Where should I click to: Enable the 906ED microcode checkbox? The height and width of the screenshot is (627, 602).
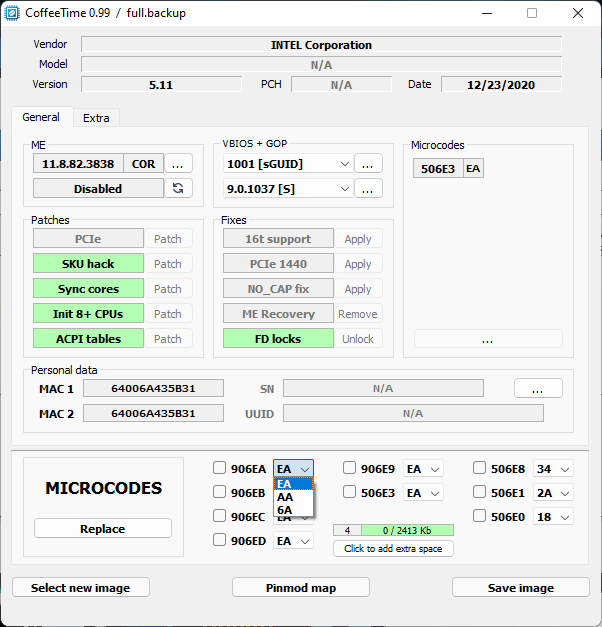pos(219,540)
